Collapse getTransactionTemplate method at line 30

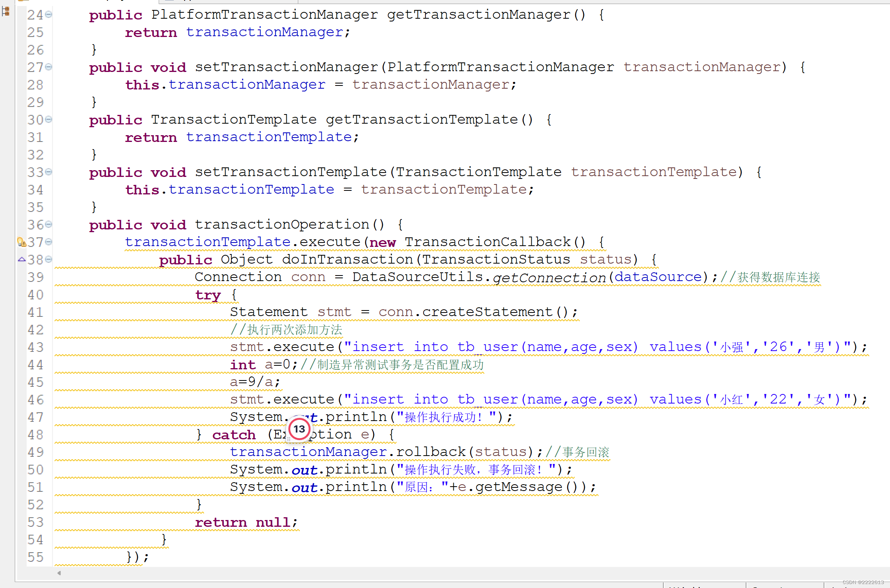click(49, 120)
